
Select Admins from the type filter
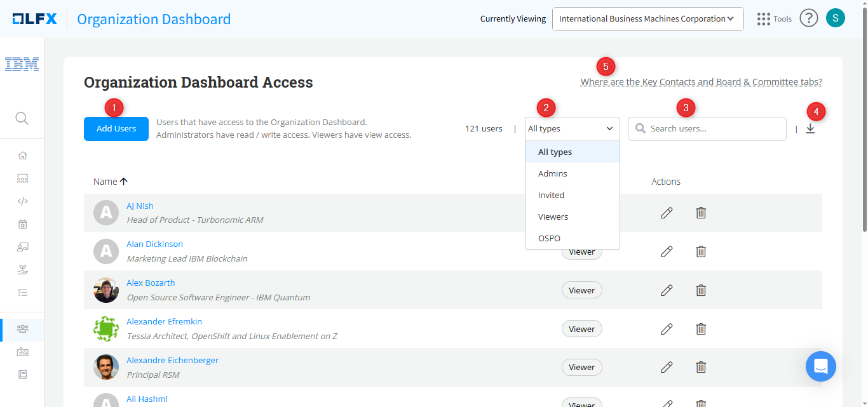coord(552,174)
